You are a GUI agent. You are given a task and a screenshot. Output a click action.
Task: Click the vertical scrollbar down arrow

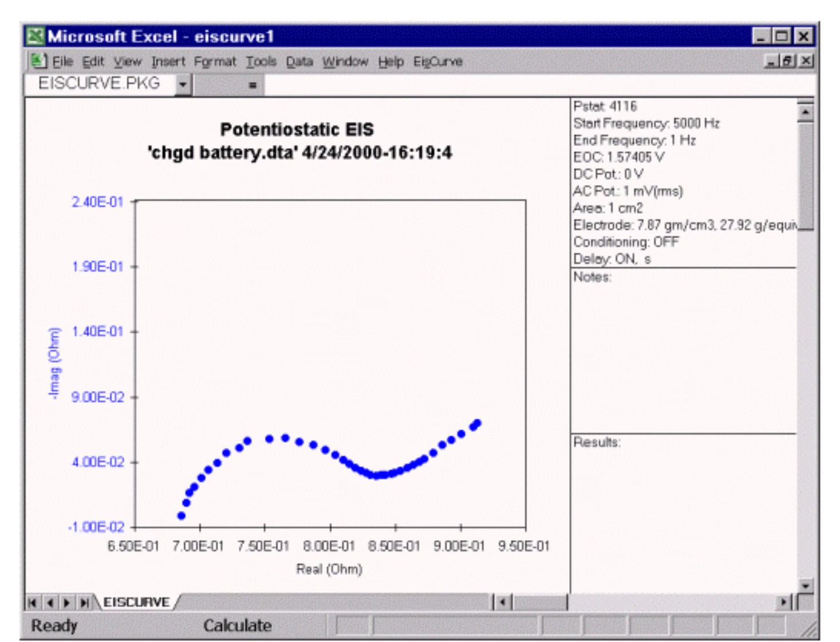coord(805,585)
